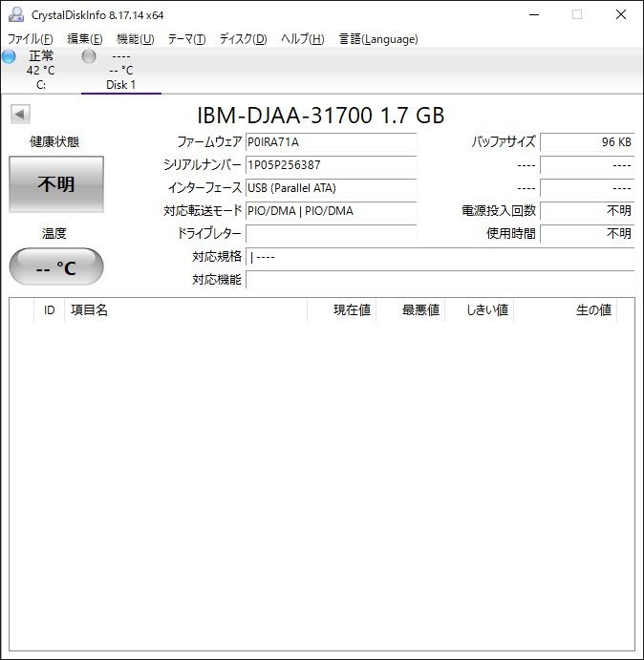Click the 現在値 column header
The height and width of the screenshot is (660, 644).
pyautogui.click(x=341, y=310)
